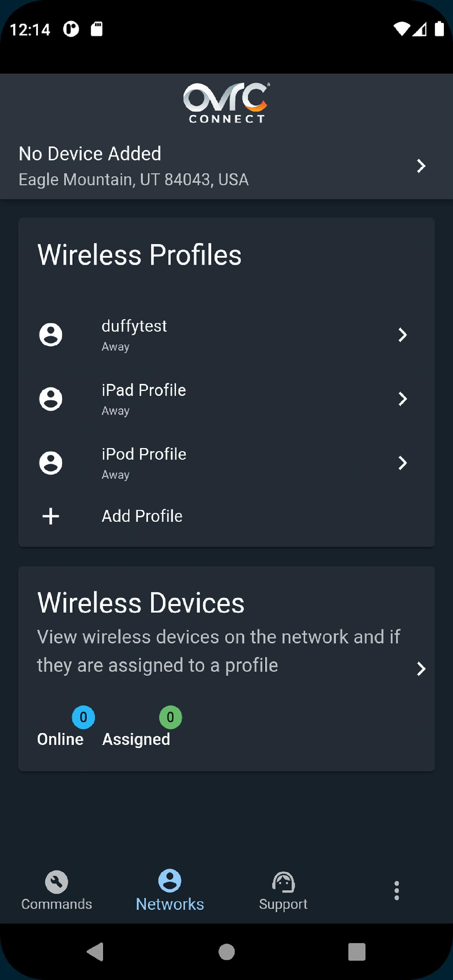Expand Wireless Devices with its chevron
This screenshot has width=453, height=980.
[421, 669]
